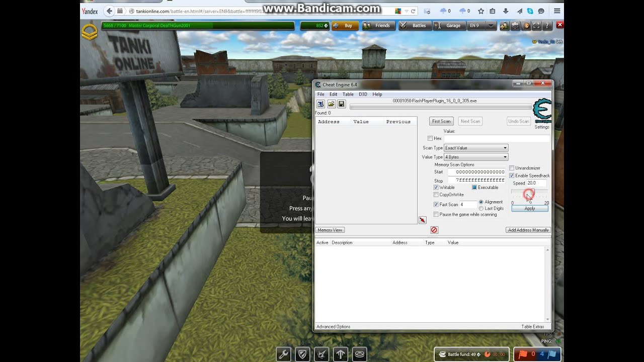This screenshot has width=644, height=362.
Task: Click the rank chevron badge icon
Action: click(90, 32)
